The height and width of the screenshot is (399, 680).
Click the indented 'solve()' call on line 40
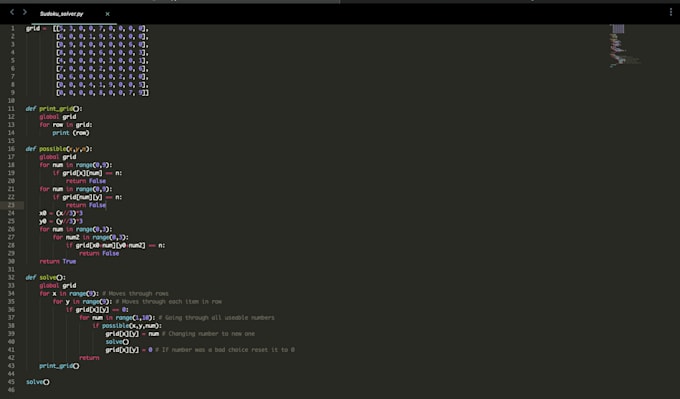[117, 342]
